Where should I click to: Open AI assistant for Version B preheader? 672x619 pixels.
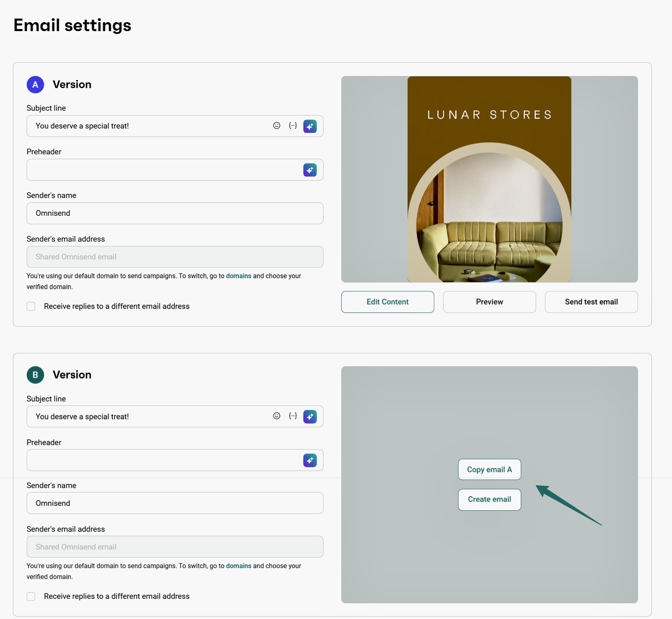(x=310, y=460)
